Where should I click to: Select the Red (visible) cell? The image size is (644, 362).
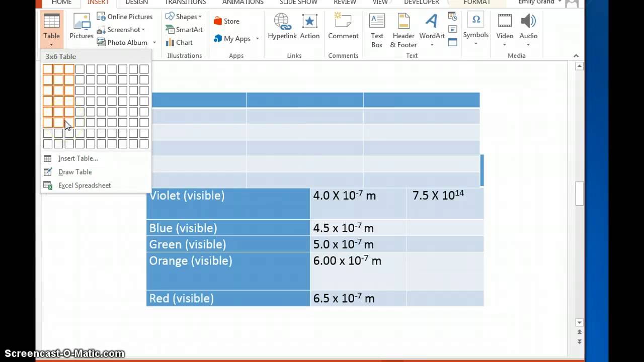click(x=228, y=298)
